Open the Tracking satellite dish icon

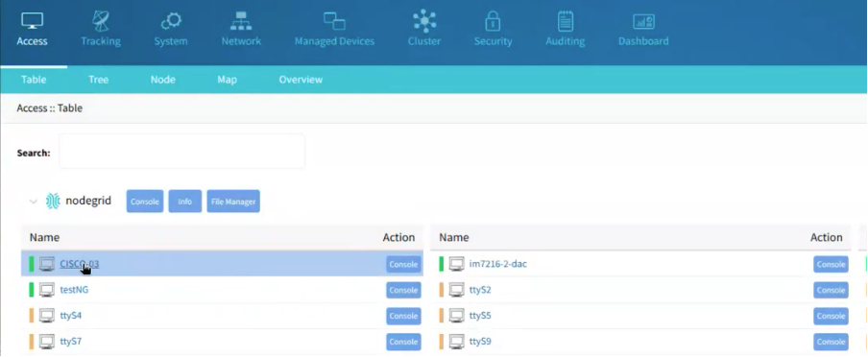pos(100,21)
